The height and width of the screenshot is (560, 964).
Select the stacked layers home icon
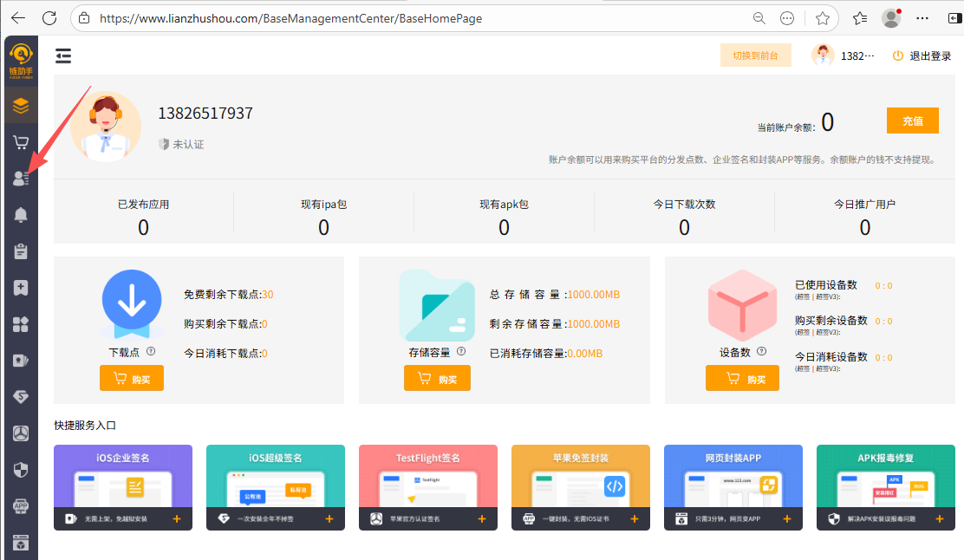(21, 106)
